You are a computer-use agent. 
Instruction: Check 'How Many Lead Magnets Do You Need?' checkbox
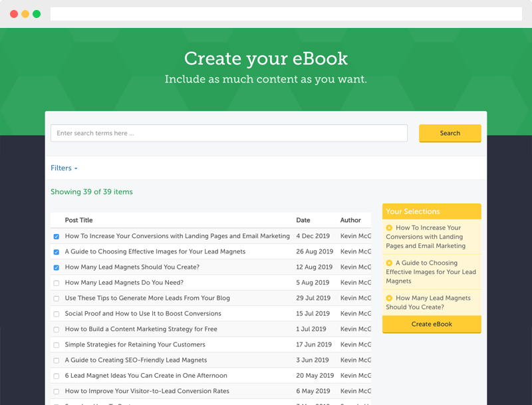(x=57, y=283)
